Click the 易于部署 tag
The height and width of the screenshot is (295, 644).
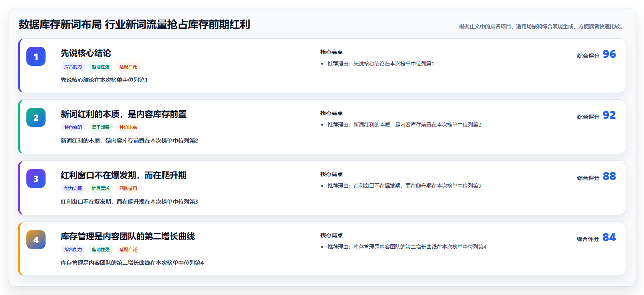(x=101, y=127)
